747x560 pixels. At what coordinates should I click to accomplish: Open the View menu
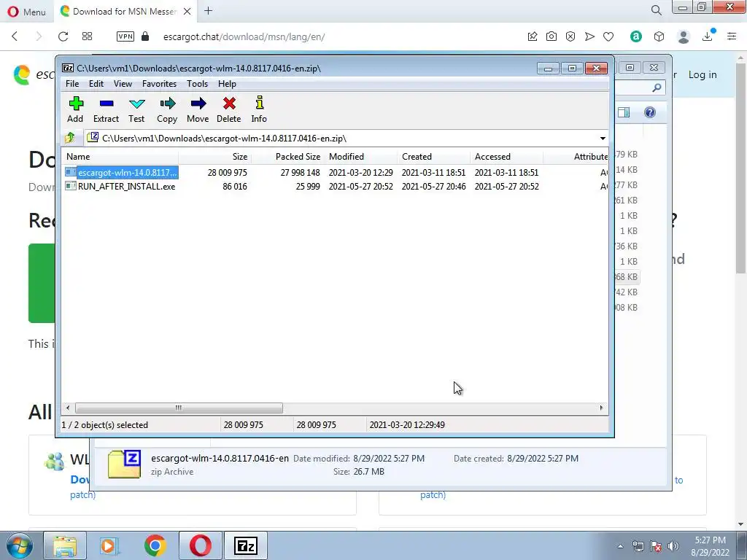click(123, 84)
